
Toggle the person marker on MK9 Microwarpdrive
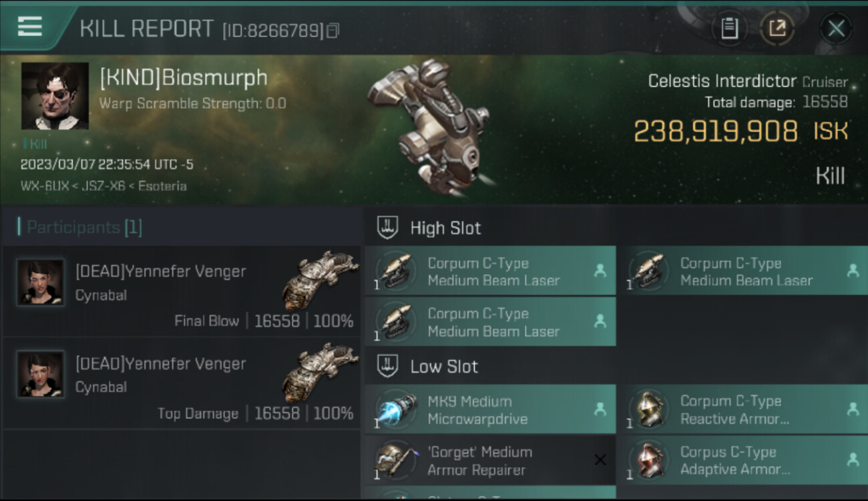click(x=600, y=409)
